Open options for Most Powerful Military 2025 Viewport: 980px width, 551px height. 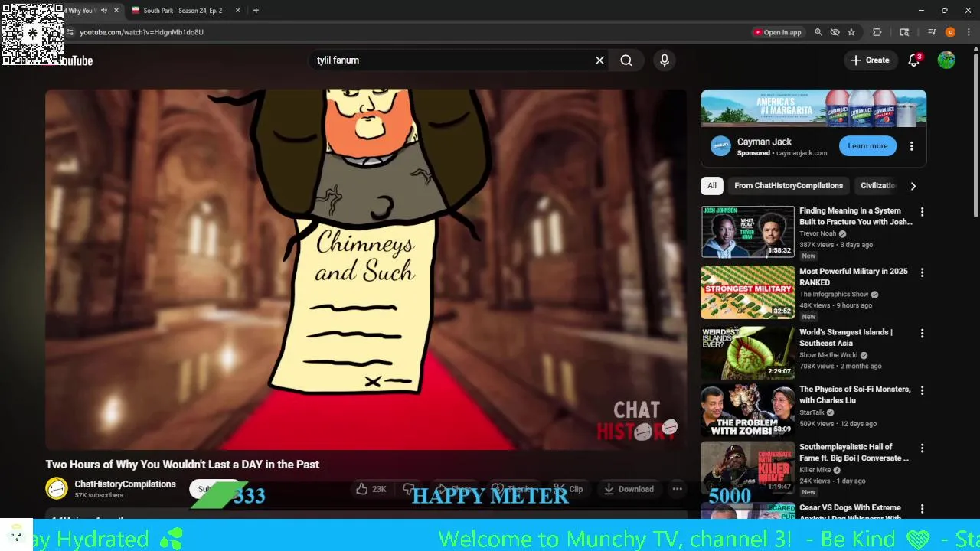(x=922, y=272)
